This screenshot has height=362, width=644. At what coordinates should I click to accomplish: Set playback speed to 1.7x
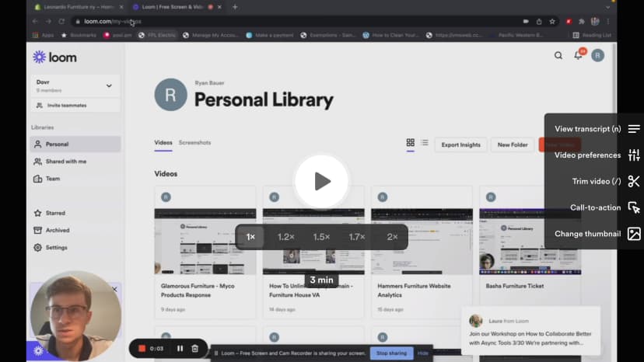356,237
